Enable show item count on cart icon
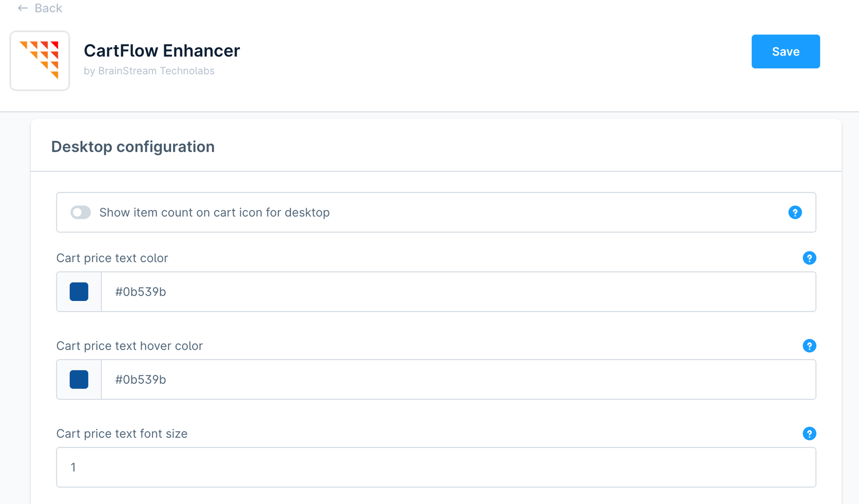859x504 pixels. click(x=81, y=212)
